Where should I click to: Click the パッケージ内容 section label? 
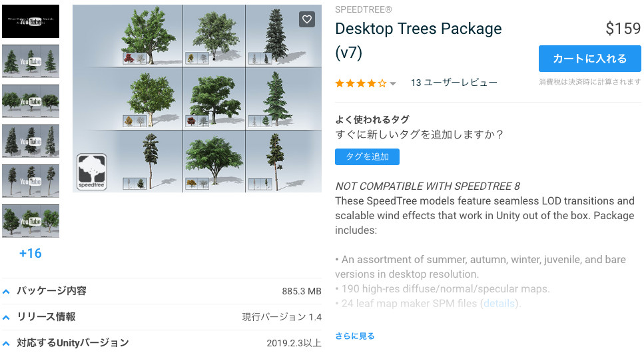point(51,291)
